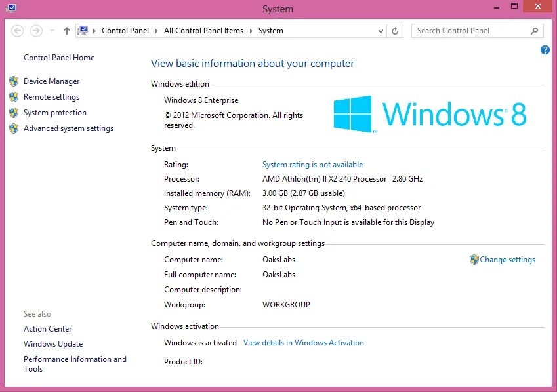The height and width of the screenshot is (392, 557).
Task: Click the search magnifier icon
Action: [x=534, y=31]
